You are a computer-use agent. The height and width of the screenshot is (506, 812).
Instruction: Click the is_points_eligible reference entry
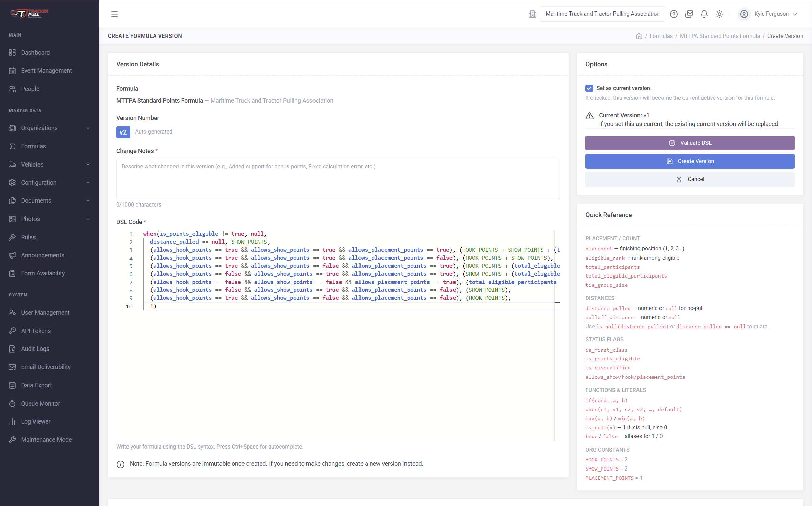point(612,359)
